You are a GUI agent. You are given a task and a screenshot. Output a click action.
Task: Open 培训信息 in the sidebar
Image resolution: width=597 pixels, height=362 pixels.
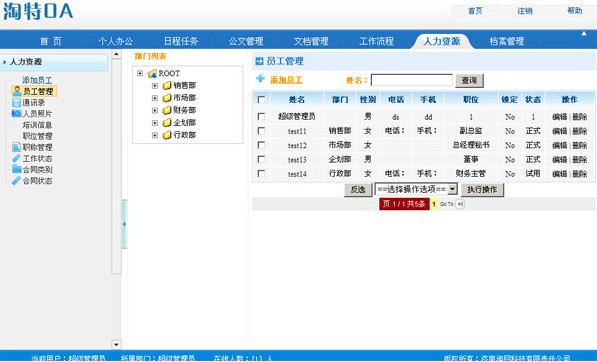point(37,125)
